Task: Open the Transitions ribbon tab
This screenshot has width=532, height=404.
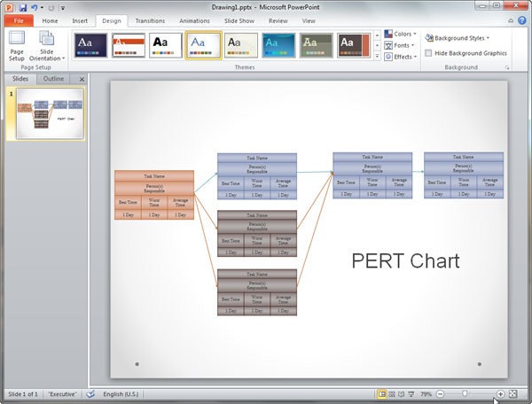Action: 150,20
